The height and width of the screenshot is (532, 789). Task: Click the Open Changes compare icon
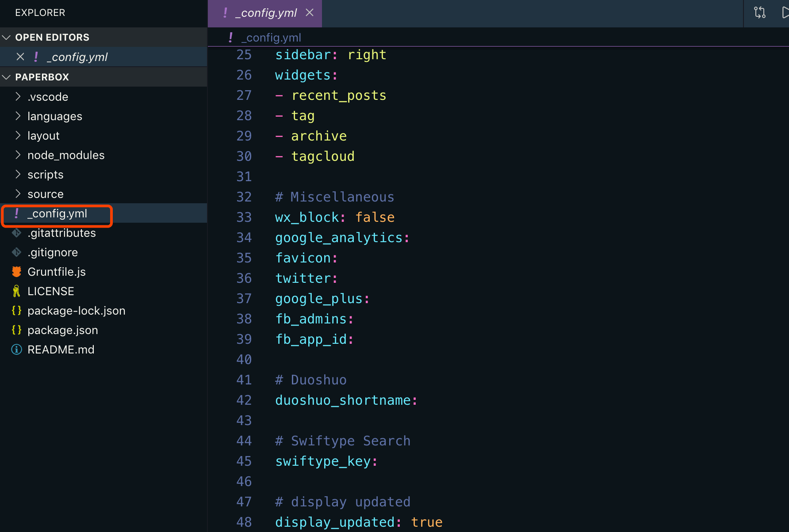point(759,13)
